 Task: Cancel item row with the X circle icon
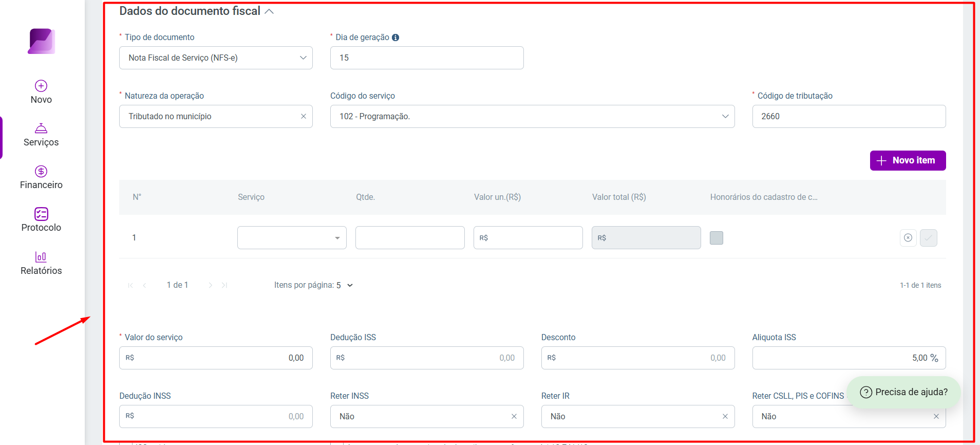click(908, 238)
